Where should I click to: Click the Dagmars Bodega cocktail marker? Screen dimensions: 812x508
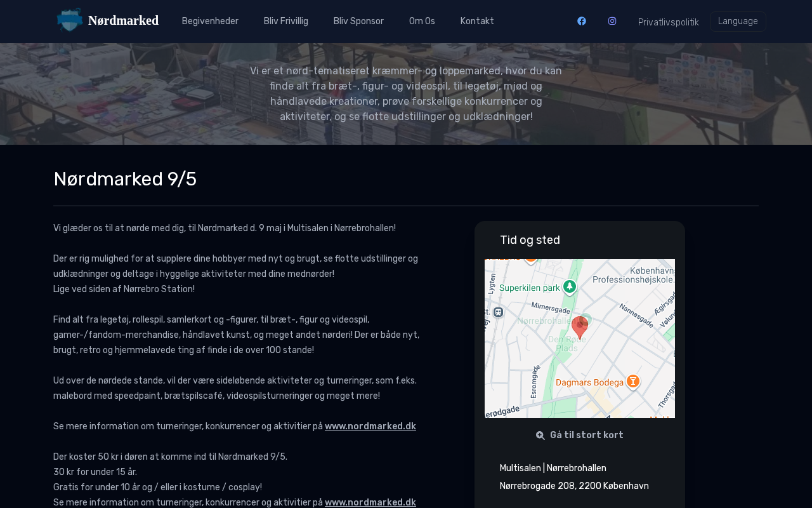pos(632,381)
